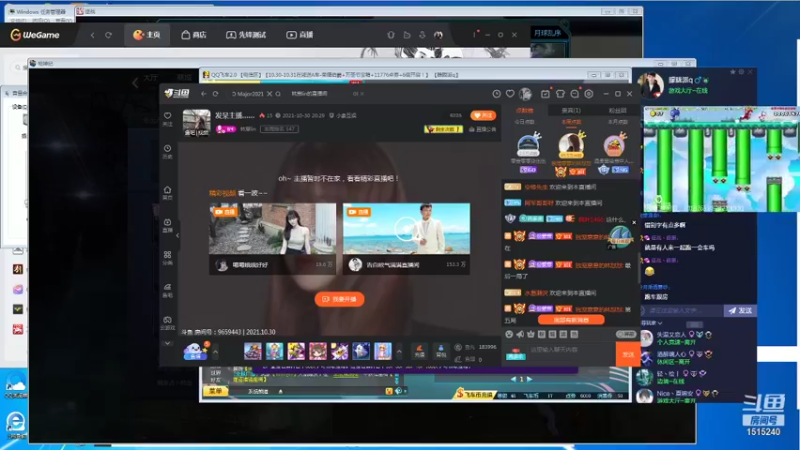Open Internet Explorer desktop icon
This screenshot has width=800, height=450.
point(16,424)
